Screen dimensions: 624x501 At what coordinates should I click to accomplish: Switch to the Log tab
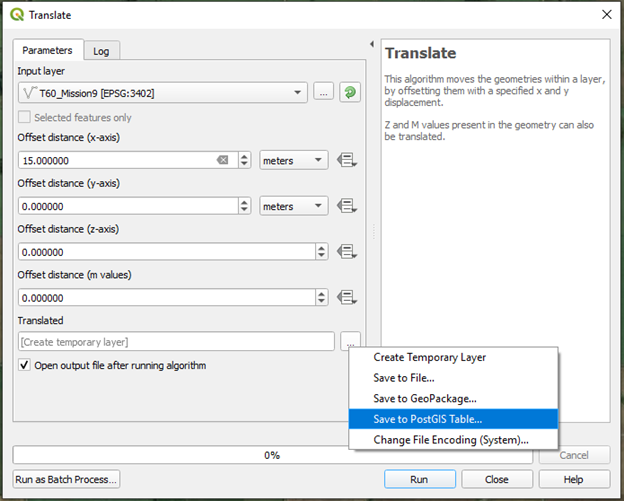[x=101, y=51]
